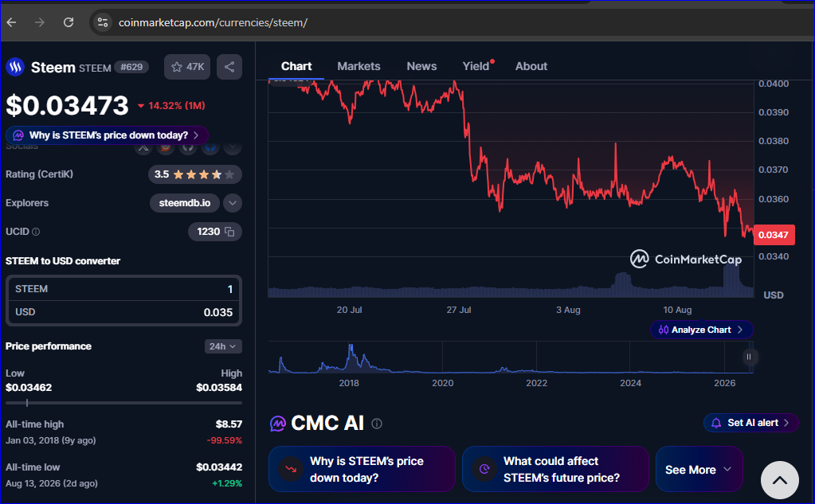This screenshot has height=504, width=815.
Task: Switch to the News tab
Action: point(421,67)
